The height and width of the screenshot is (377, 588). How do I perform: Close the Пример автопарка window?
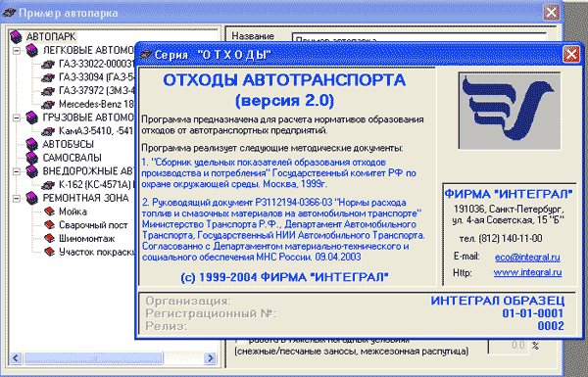click(551, 13)
